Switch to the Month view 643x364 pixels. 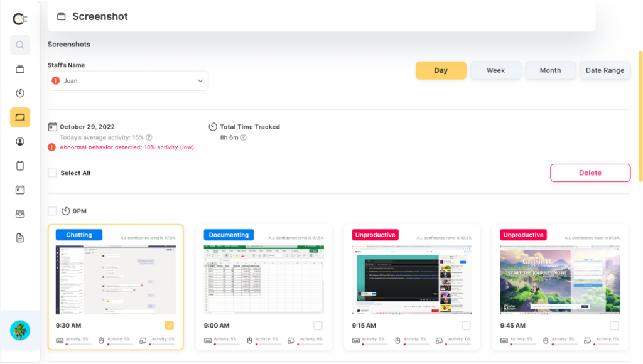550,70
